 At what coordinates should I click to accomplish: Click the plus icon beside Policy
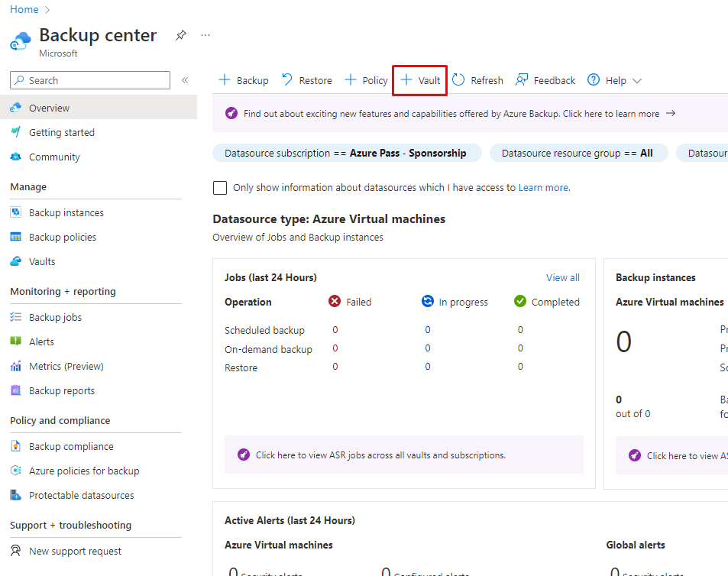coord(351,80)
